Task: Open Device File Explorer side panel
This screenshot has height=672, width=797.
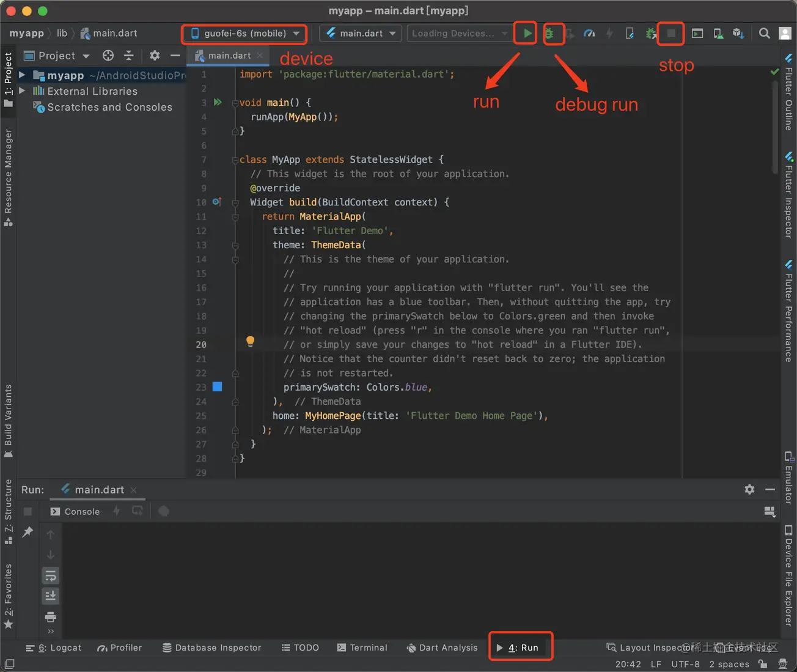Action: 788,576
